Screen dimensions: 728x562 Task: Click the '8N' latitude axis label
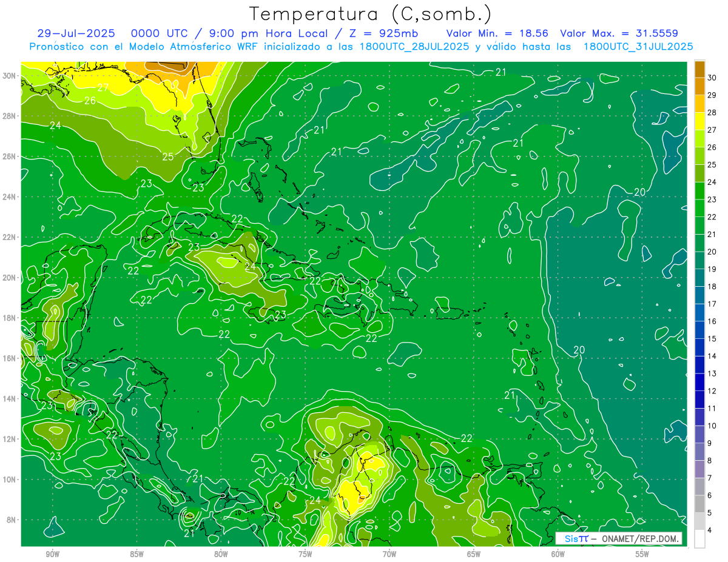coord(12,520)
